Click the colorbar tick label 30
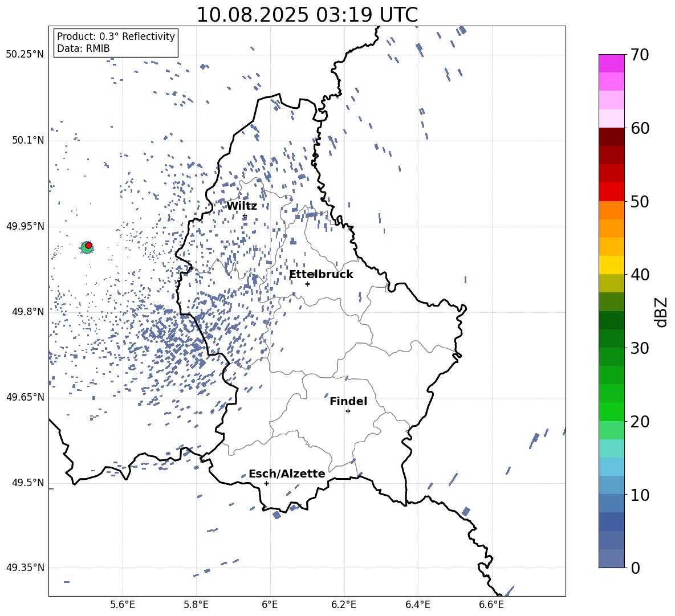The width and height of the screenshot is (675, 616). (640, 348)
